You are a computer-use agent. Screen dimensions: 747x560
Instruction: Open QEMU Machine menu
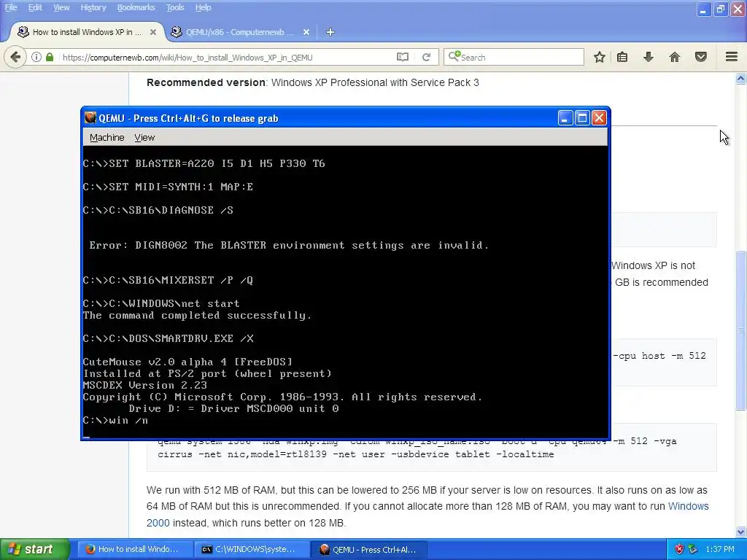click(x=107, y=137)
